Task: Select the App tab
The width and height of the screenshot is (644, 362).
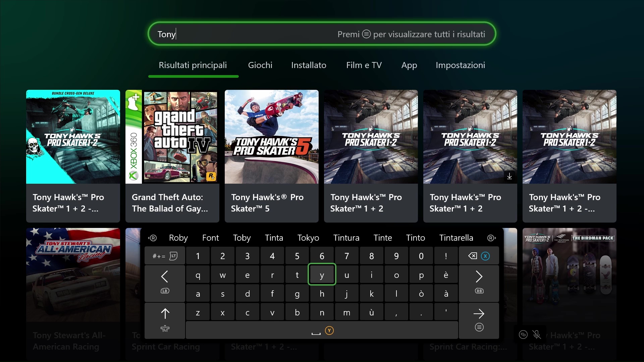Action: tap(409, 65)
